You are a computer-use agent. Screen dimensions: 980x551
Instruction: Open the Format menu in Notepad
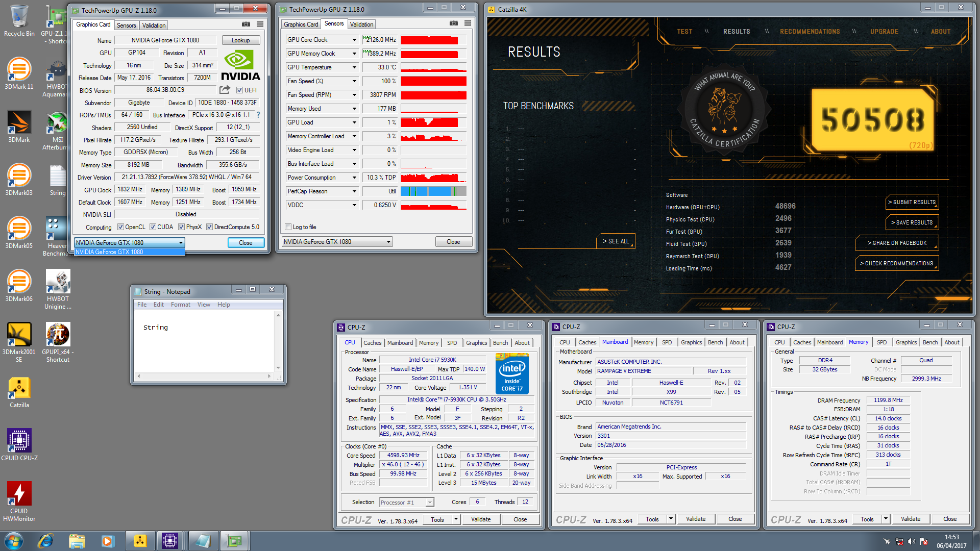coord(180,305)
